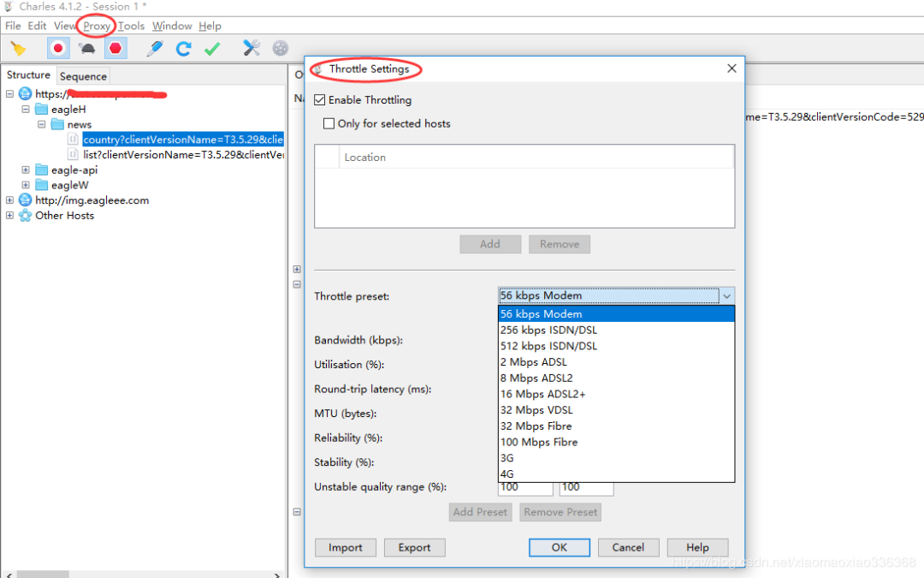Open the Tools menu

131,26
